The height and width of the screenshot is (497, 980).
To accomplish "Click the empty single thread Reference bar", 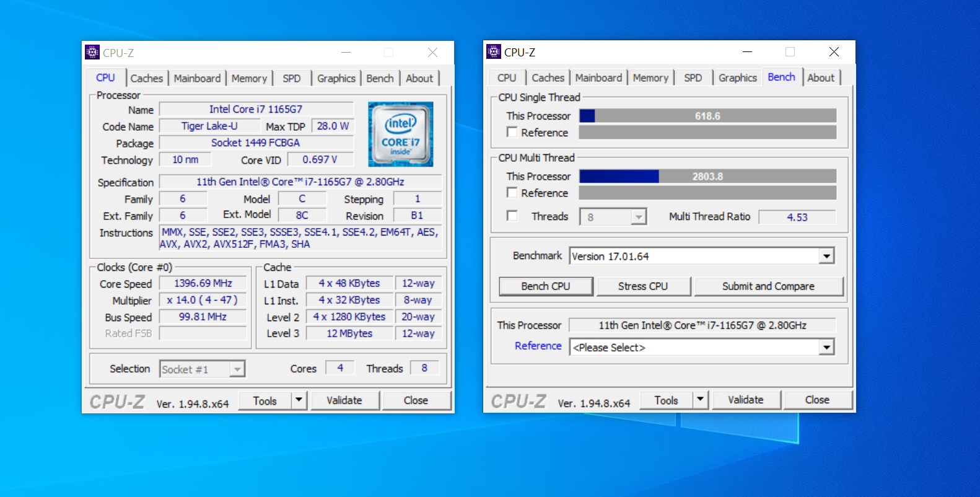I will click(707, 132).
